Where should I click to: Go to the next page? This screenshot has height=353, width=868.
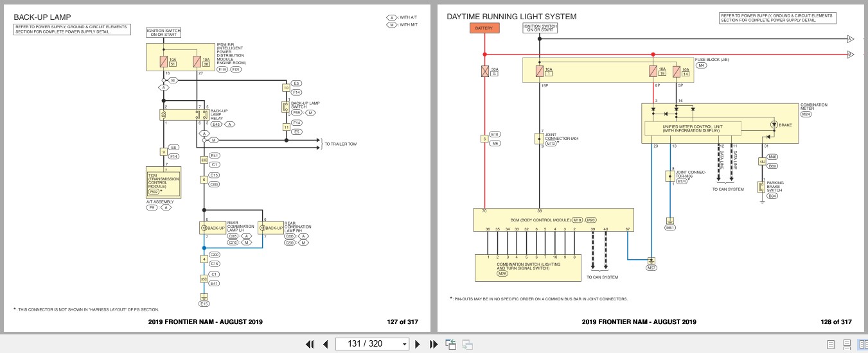tap(418, 344)
